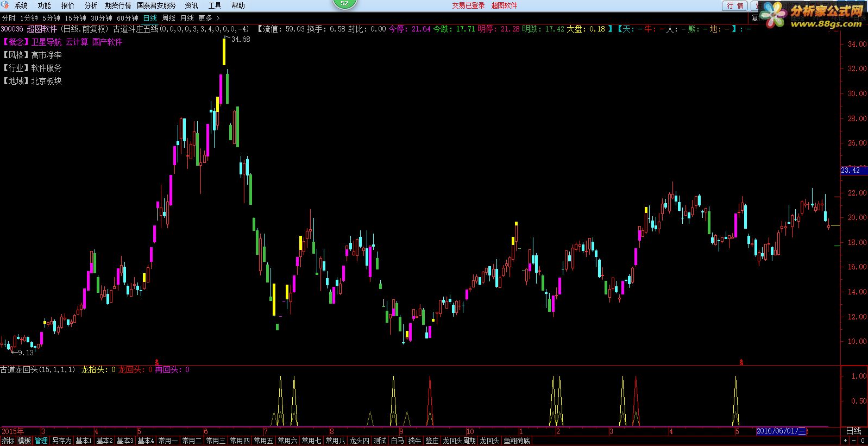The image size is (868, 446).
Task: Open the 管理 bottom tab
Action: click(x=41, y=441)
